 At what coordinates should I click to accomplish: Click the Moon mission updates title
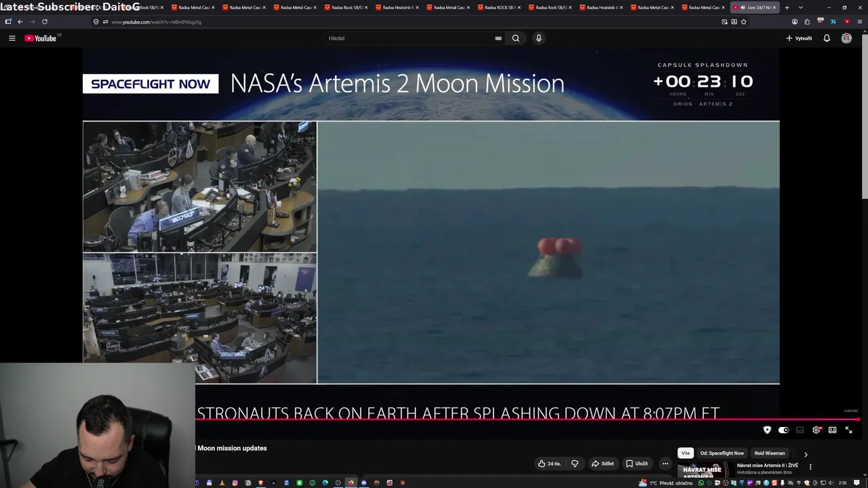pyautogui.click(x=232, y=448)
